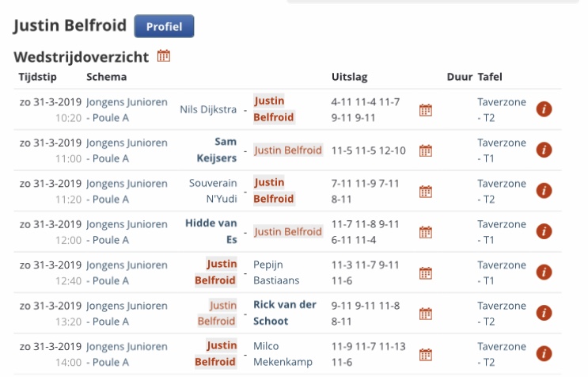Open info icon for Nils Dijkstra match
The height and width of the screenshot is (377, 588).
pos(544,109)
